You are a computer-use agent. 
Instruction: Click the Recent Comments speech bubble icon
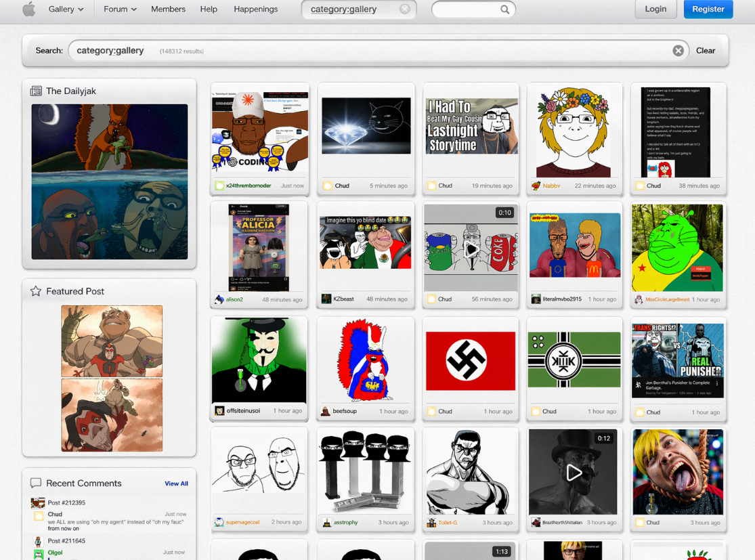point(36,483)
